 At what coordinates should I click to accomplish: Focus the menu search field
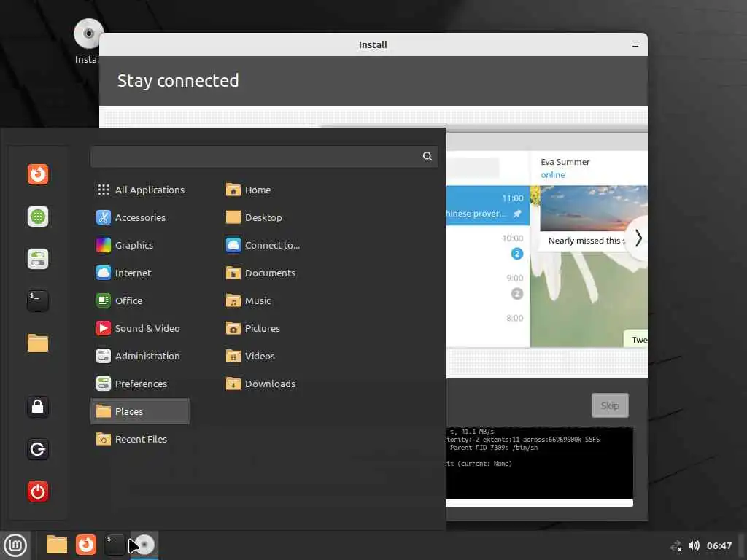264,156
